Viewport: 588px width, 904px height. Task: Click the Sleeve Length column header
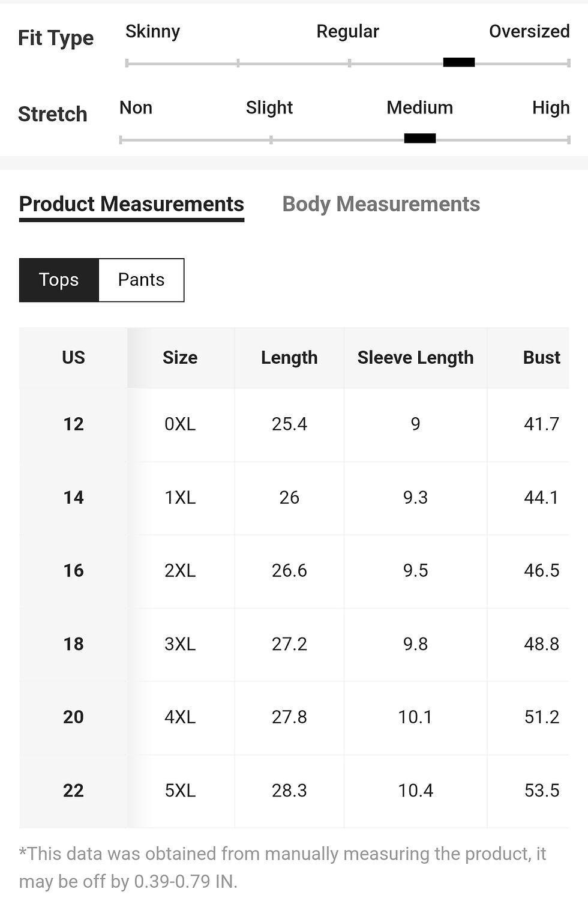click(x=415, y=358)
